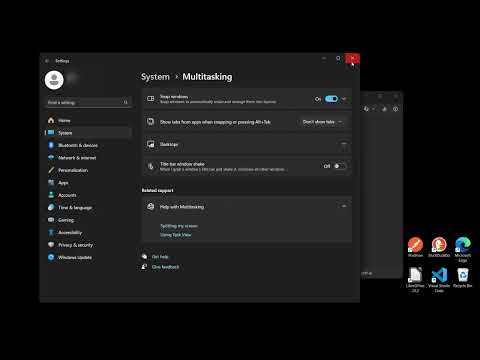Screen dimensions: 480x360
Task: Expand the Desktops section
Action: [344, 144]
